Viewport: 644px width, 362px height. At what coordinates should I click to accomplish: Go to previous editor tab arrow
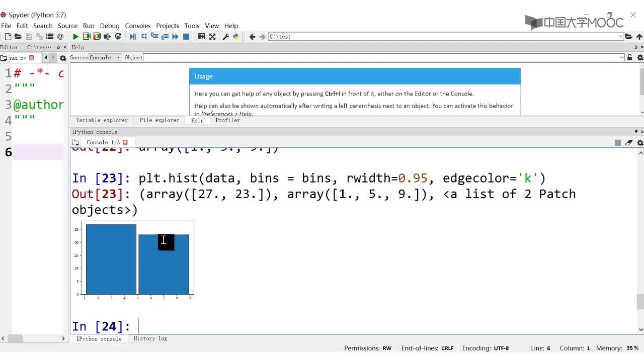[x=46, y=58]
